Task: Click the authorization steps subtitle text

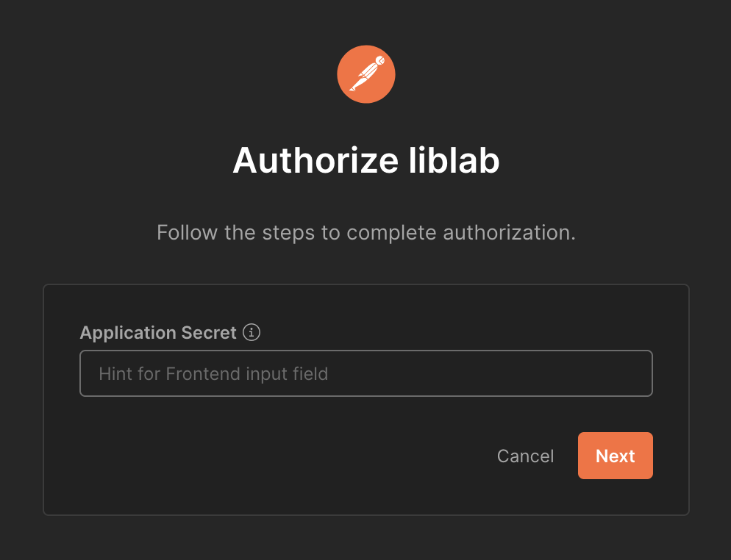Action: click(x=365, y=232)
